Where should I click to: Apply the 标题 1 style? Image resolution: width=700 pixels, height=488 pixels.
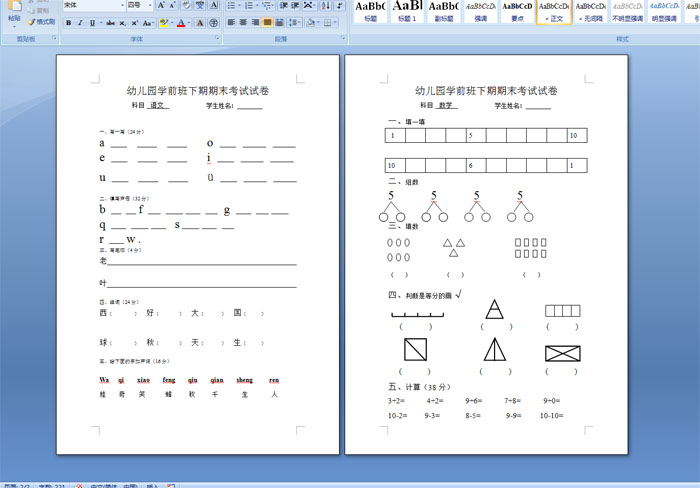(x=407, y=12)
